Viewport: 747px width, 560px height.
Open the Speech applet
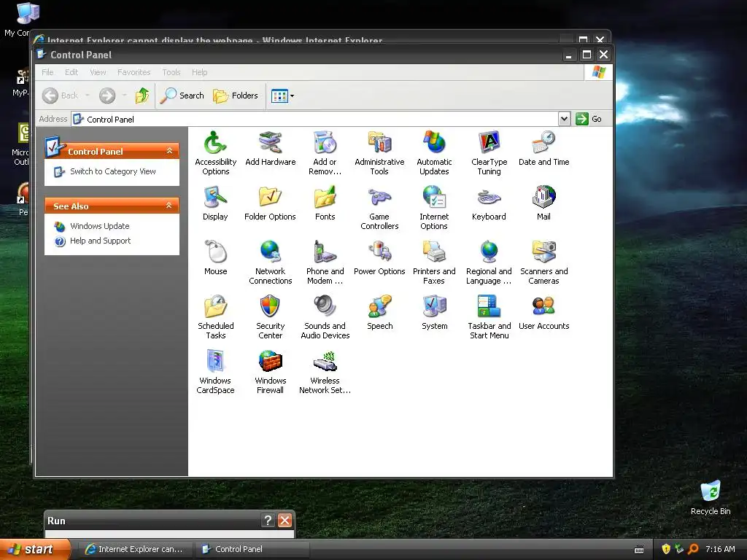(379, 313)
